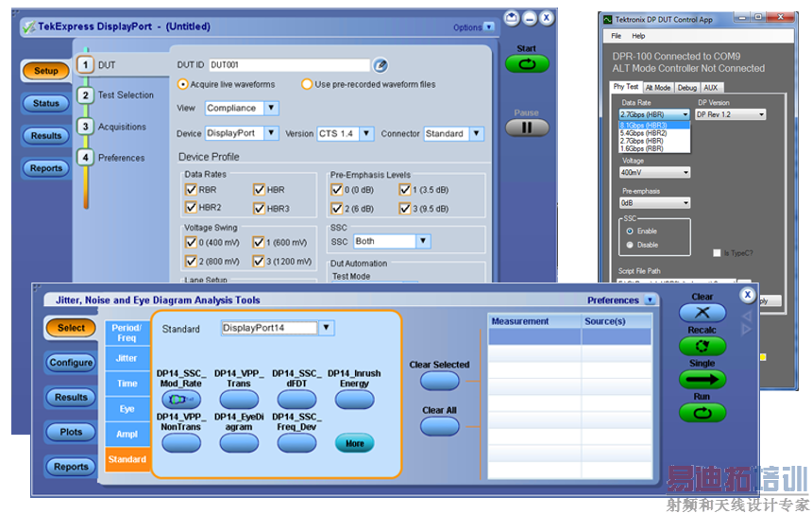The image size is (812, 514).
Task: Select Acquire live waveforms radio button
Action: pyautogui.click(x=182, y=84)
